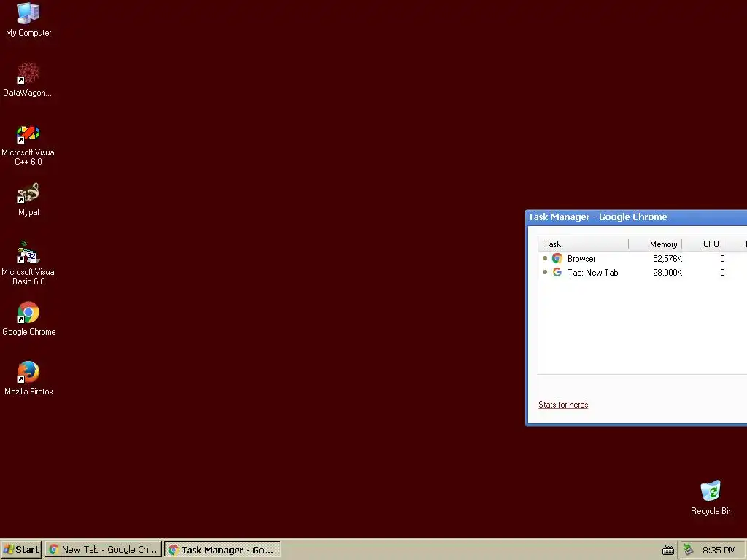Click Task Manager taskbar button
747x560 pixels.
(x=222, y=550)
